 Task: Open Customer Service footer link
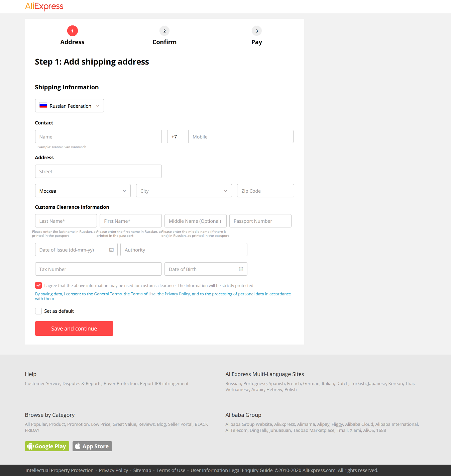[42, 383]
